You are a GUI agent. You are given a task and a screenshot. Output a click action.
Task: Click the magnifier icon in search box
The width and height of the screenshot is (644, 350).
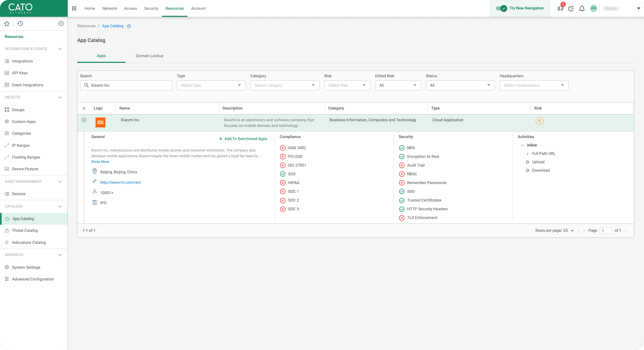(86, 85)
